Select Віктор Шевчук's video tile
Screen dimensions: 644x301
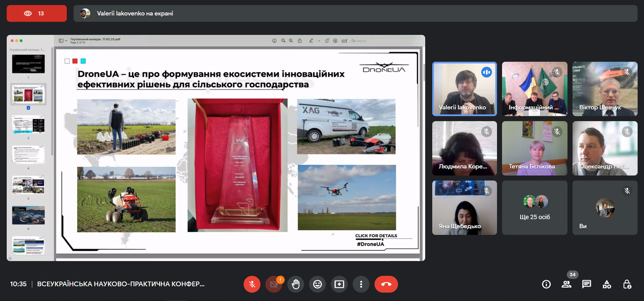605,89
